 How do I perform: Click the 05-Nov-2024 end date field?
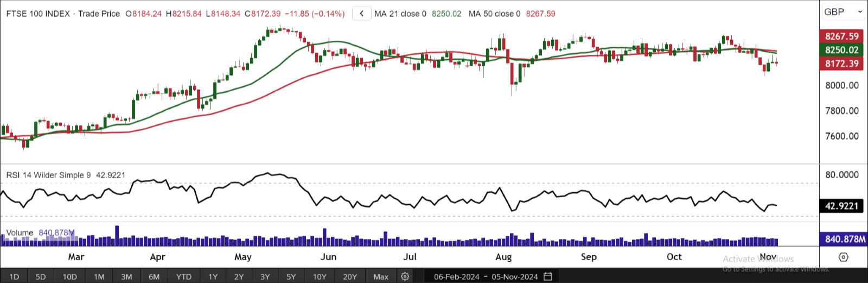coord(515,276)
